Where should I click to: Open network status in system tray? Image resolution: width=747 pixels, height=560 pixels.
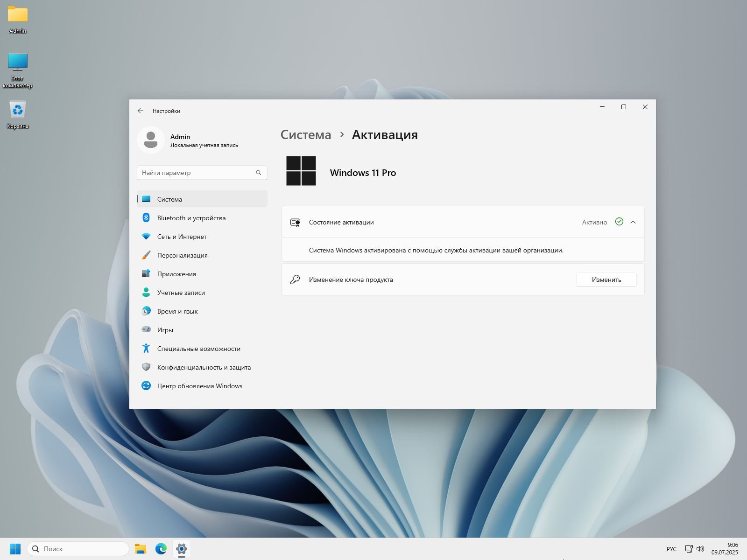click(689, 549)
